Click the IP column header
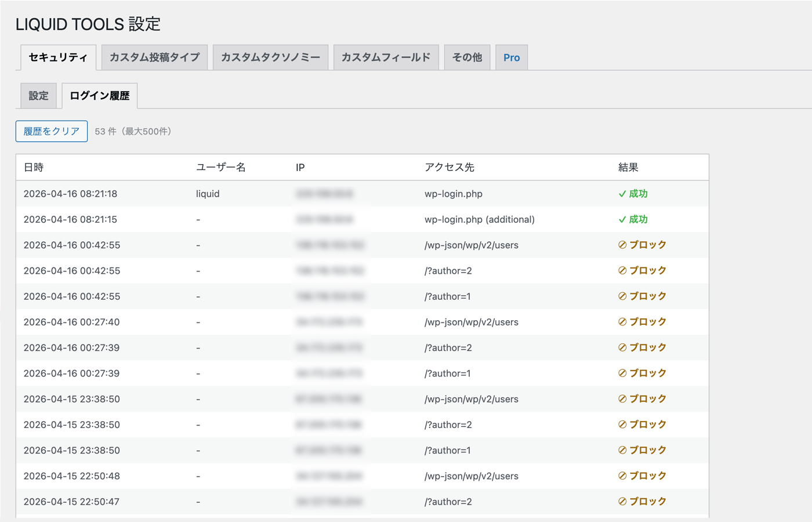This screenshot has width=812, height=522. 299,167
